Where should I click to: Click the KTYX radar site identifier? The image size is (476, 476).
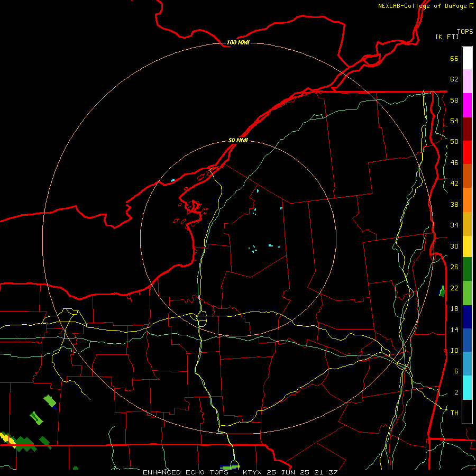click(252, 472)
